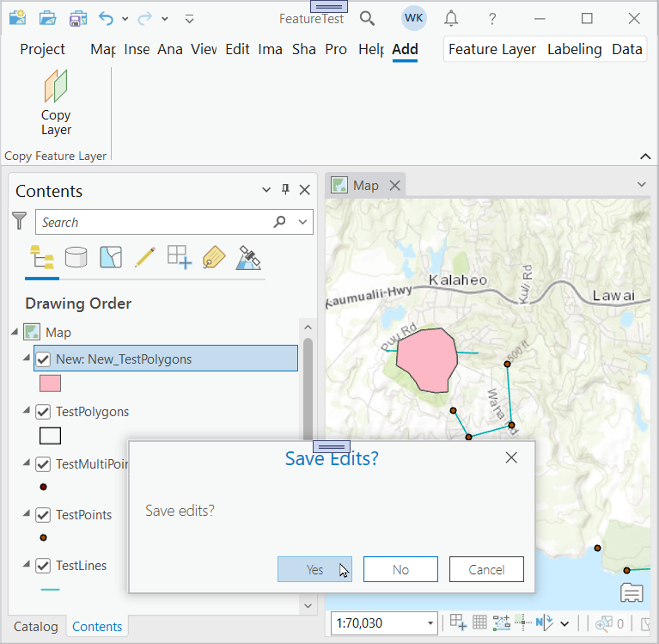Close the Map view tab
Viewport: 659px width, 644px height.
394,186
